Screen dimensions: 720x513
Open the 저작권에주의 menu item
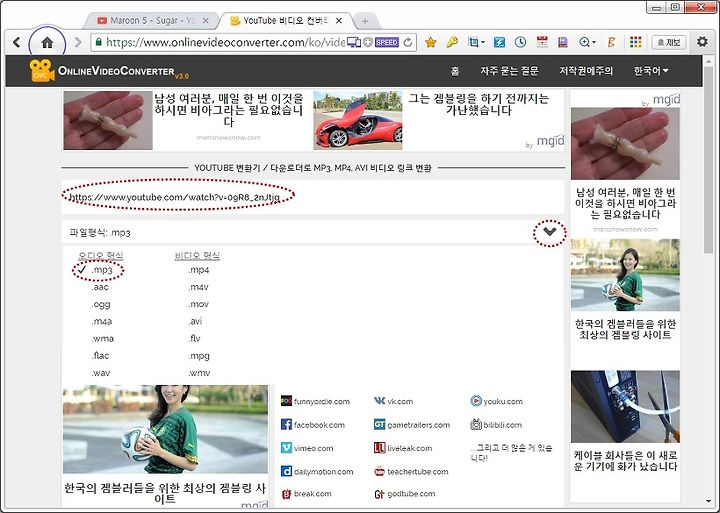[585, 71]
